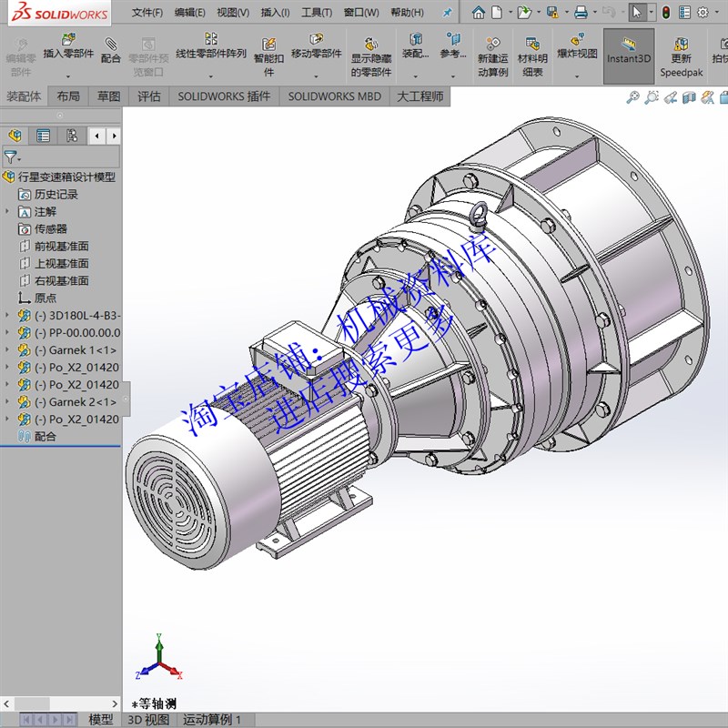This screenshot has width=728, height=728.
Task: Expand the (-) Garnek 2<1> component
Action: [7, 401]
